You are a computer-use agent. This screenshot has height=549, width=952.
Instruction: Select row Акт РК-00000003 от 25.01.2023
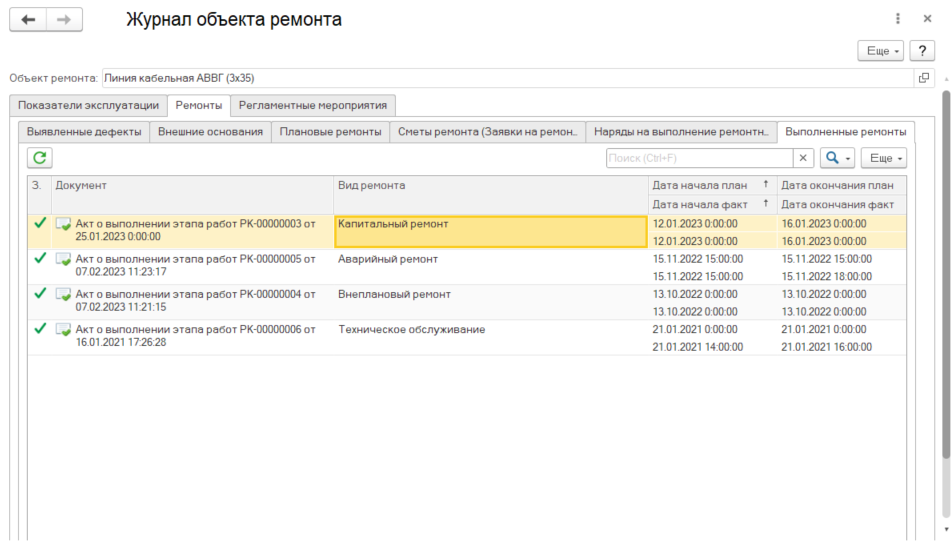(467, 231)
